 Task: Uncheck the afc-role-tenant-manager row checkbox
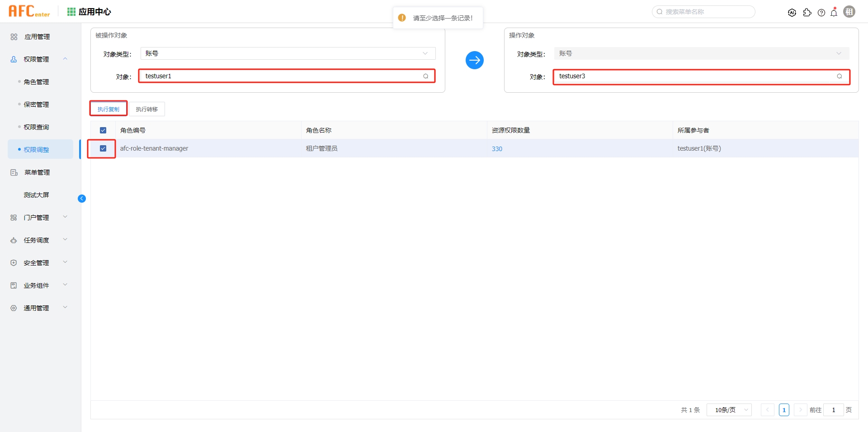click(103, 148)
